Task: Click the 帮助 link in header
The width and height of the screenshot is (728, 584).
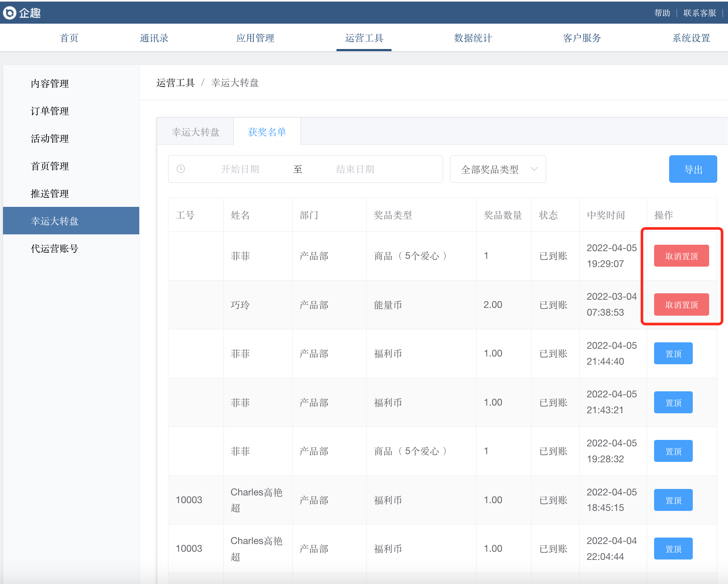Action: (x=662, y=13)
